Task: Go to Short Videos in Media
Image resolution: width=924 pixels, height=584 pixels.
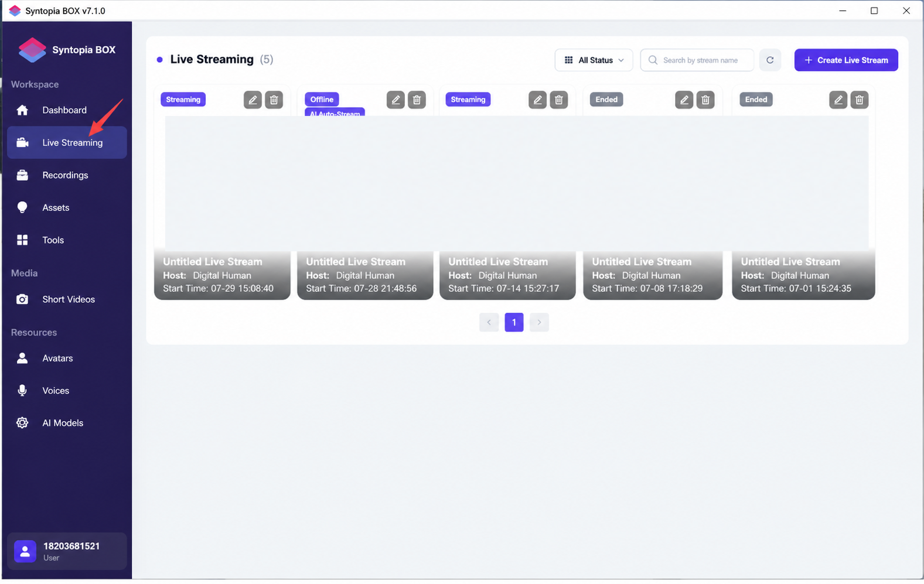Action: click(67, 299)
